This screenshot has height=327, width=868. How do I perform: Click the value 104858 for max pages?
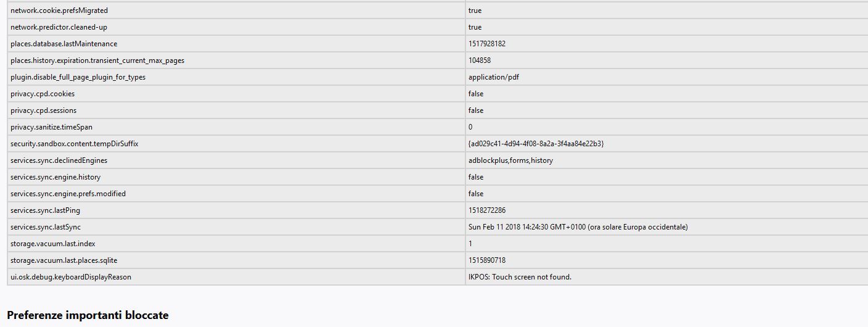click(x=480, y=60)
